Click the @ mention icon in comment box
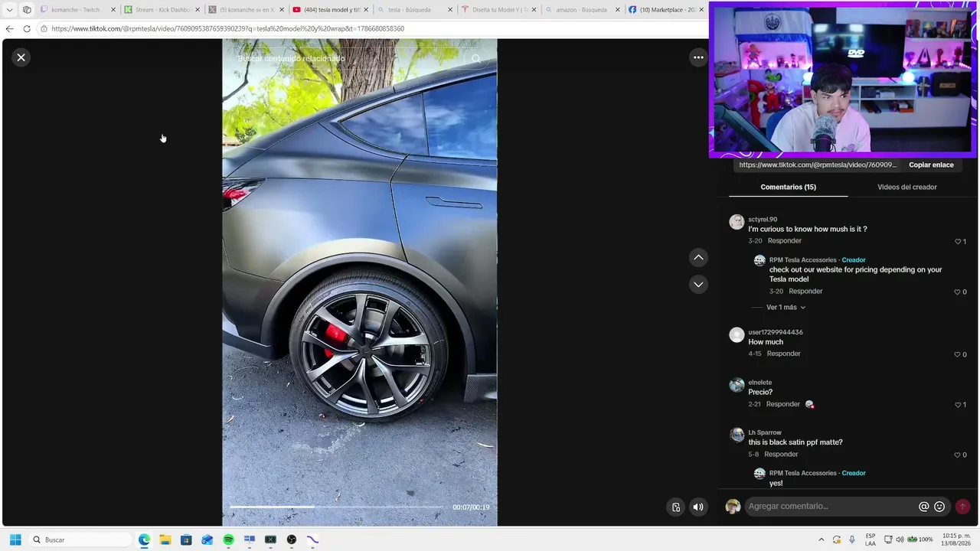Viewport: 980px width, 551px height. [x=924, y=507]
